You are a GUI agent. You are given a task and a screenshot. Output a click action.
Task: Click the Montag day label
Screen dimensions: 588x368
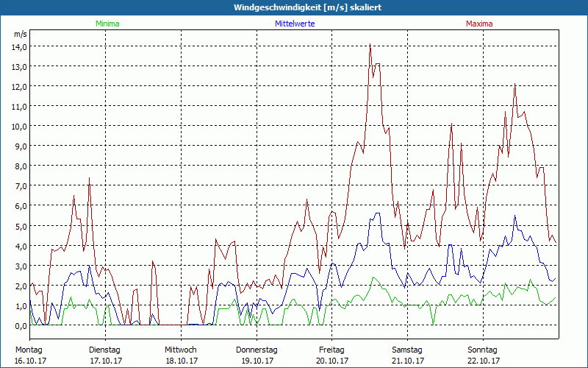point(29,350)
